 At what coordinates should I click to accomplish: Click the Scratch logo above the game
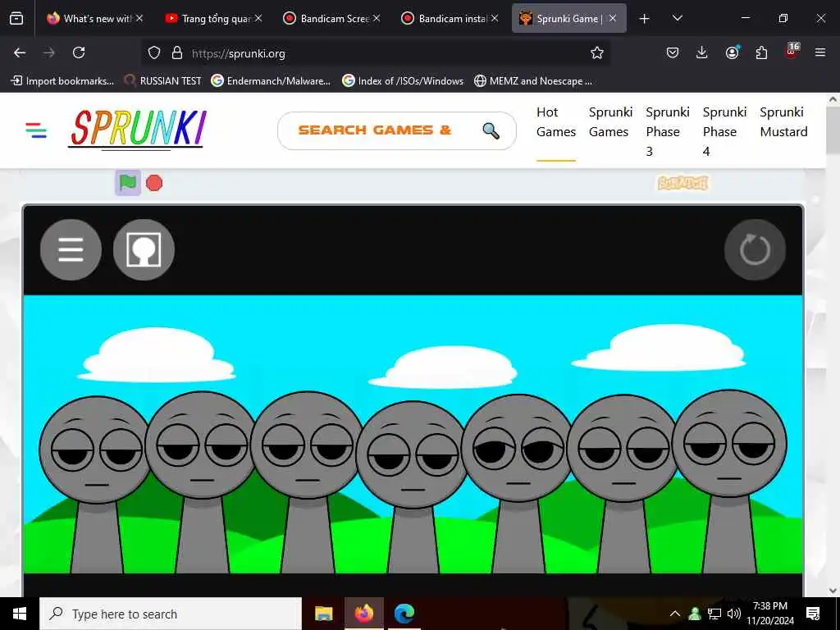[682, 183]
